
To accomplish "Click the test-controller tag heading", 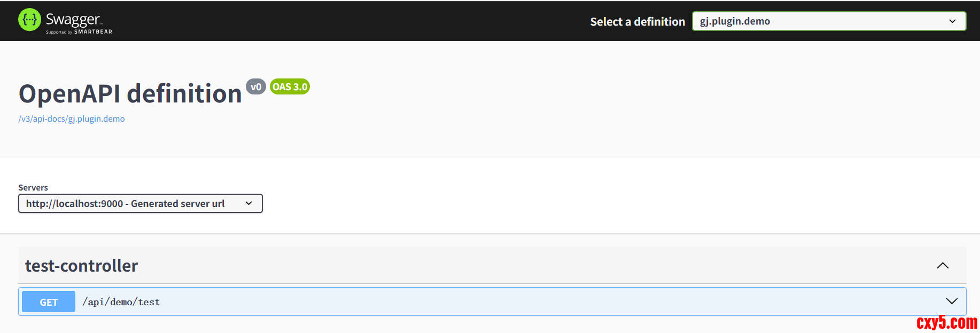I will [82, 266].
